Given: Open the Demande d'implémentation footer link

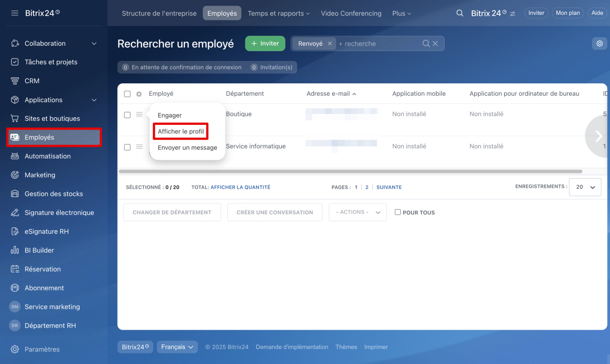Looking at the screenshot, I should coord(292,347).
